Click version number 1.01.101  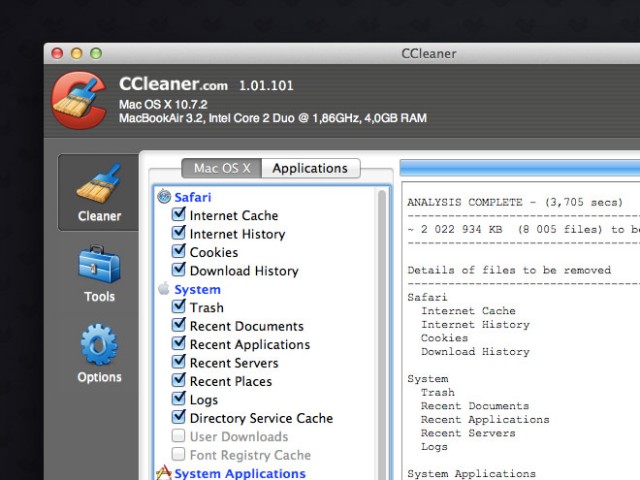[x=266, y=86]
